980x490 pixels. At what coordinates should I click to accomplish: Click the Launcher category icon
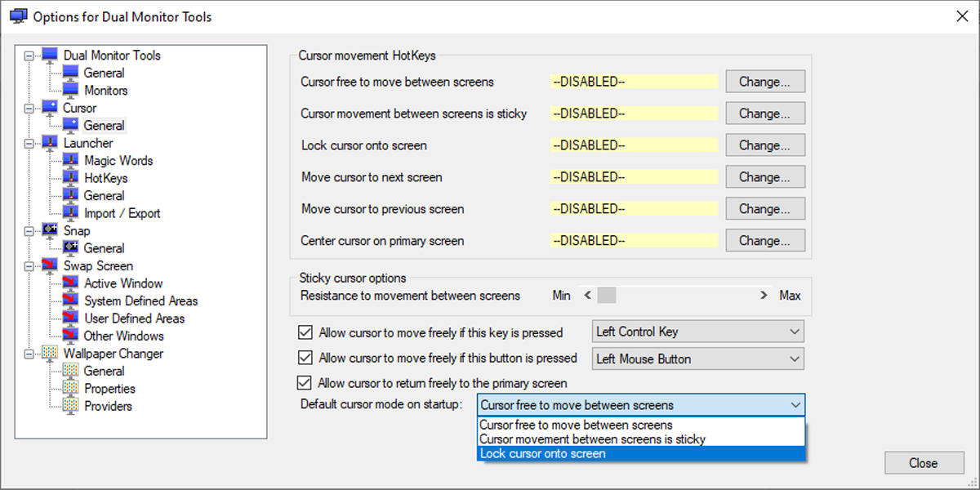coord(51,143)
